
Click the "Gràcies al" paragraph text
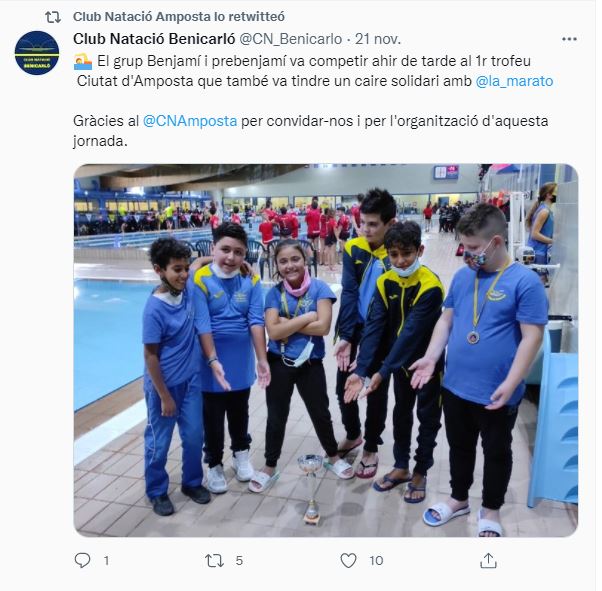pyautogui.click(x=311, y=131)
